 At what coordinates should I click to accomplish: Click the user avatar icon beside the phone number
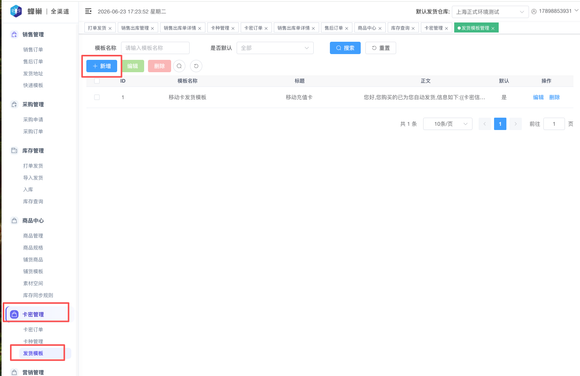point(534,11)
